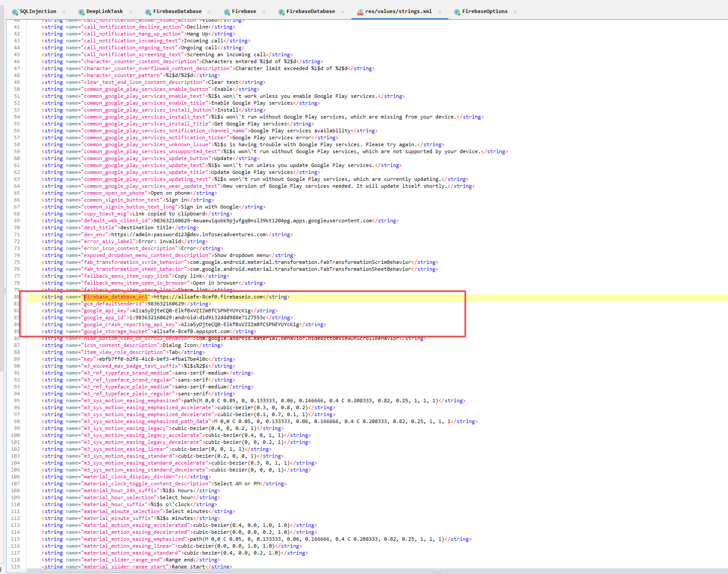The image size is (728, 574).
Task: Close the DeepLinkTask tab
Action: point(131,12)
